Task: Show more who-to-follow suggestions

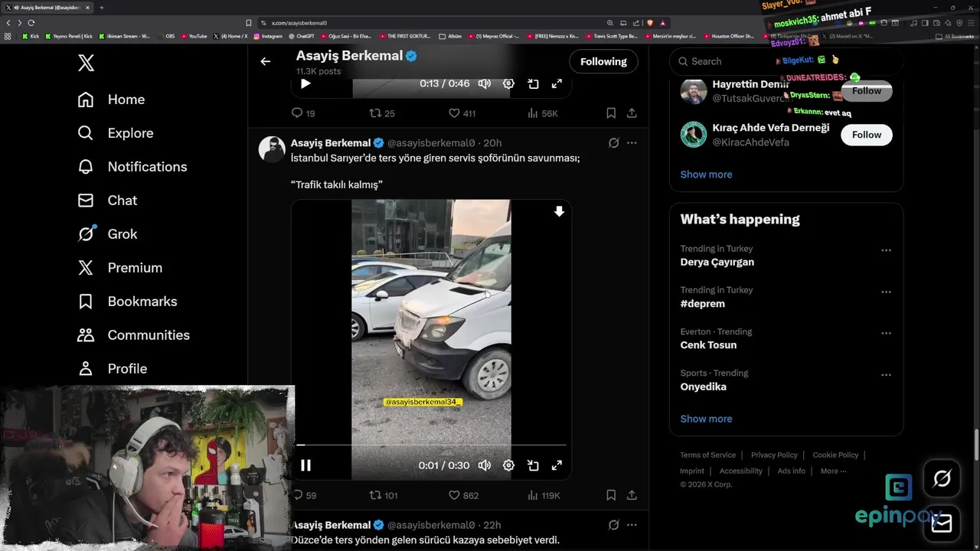Action: (706, 174)
